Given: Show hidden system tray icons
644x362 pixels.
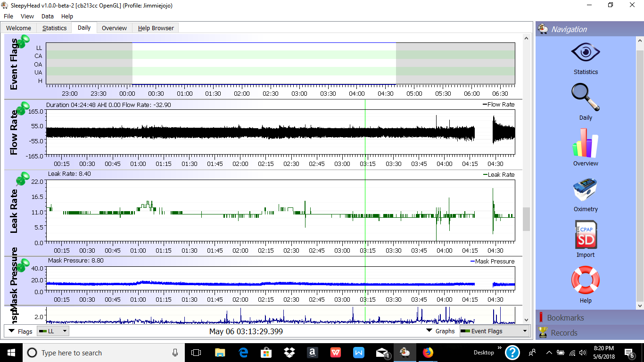Looking at the screenshot, I should click(549, 353).
